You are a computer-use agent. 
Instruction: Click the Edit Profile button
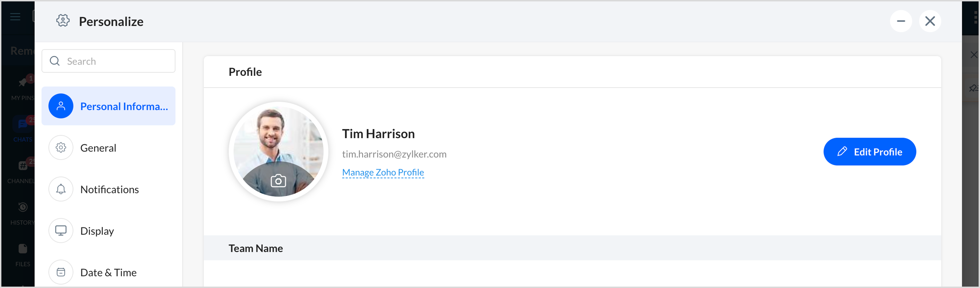(x=869, y=151)
